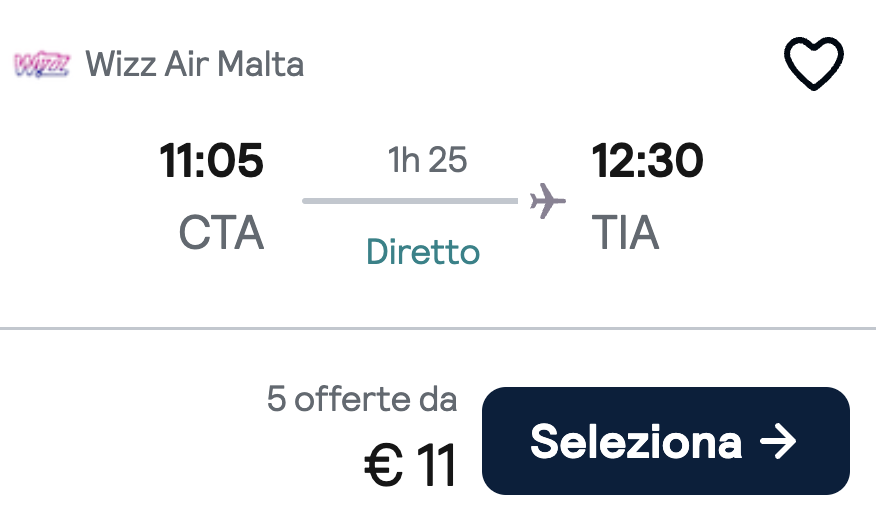Viewport: 876px width, 520px height.
Task: Click the Seleziona button
Action: coord(665,441)
